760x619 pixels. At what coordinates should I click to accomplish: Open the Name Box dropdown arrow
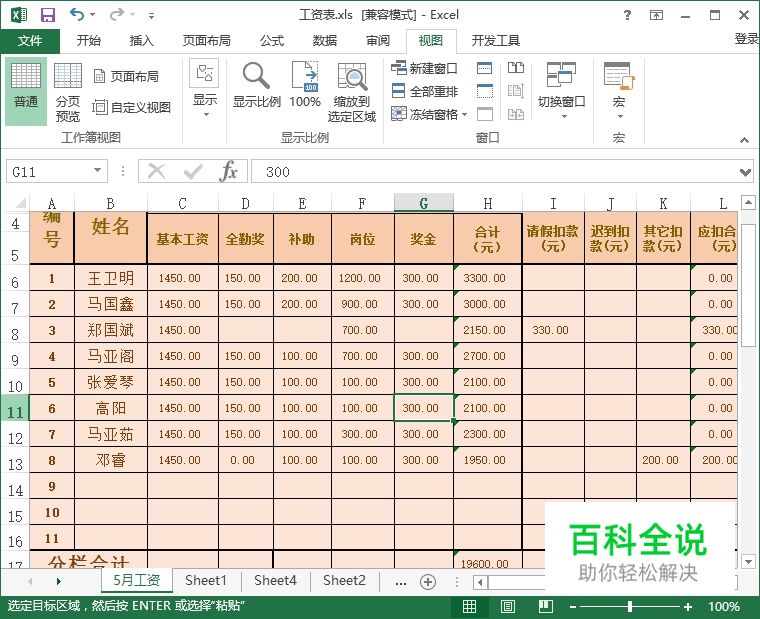coord(97,171)
